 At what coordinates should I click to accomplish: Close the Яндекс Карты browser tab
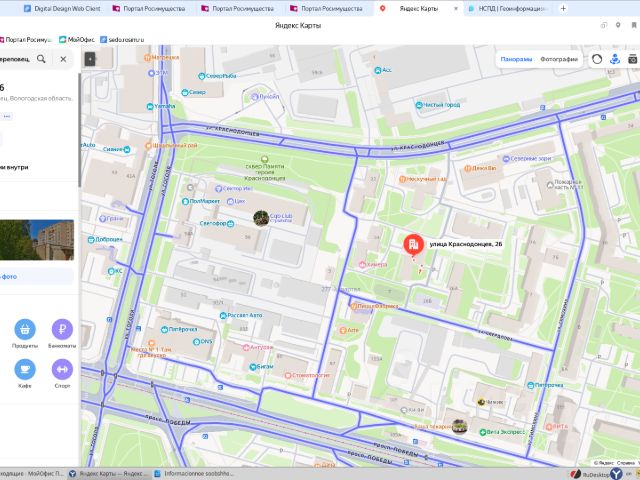click(x=456, y=8)
